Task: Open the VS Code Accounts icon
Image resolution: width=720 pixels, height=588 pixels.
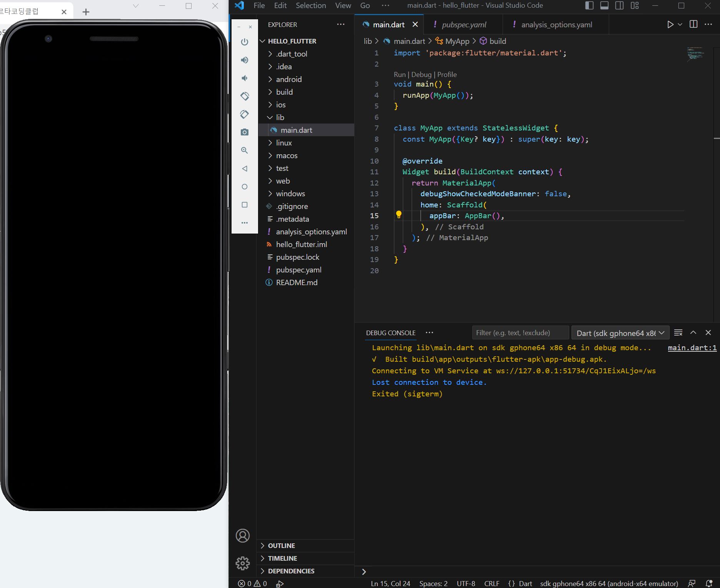Action: coord(243,536)
